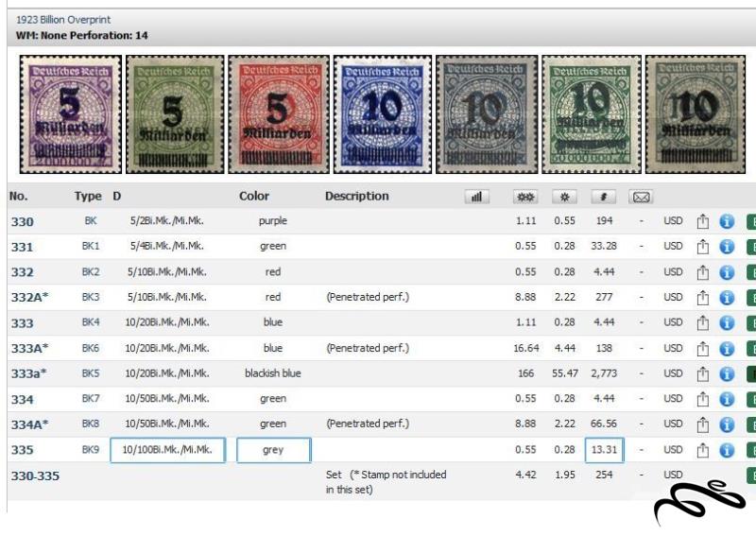Click the share icon in row 331
The width and height of the screenshot is (756, 536).
[x=703, y=247]
